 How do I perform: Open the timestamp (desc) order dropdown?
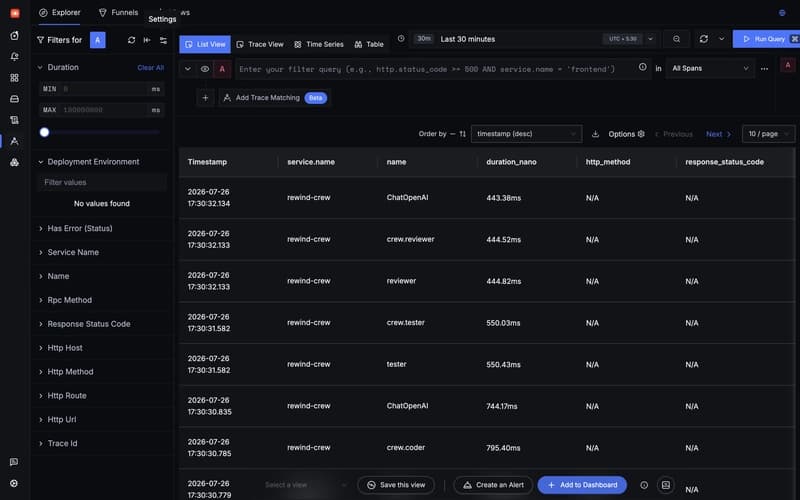(526, 134)
